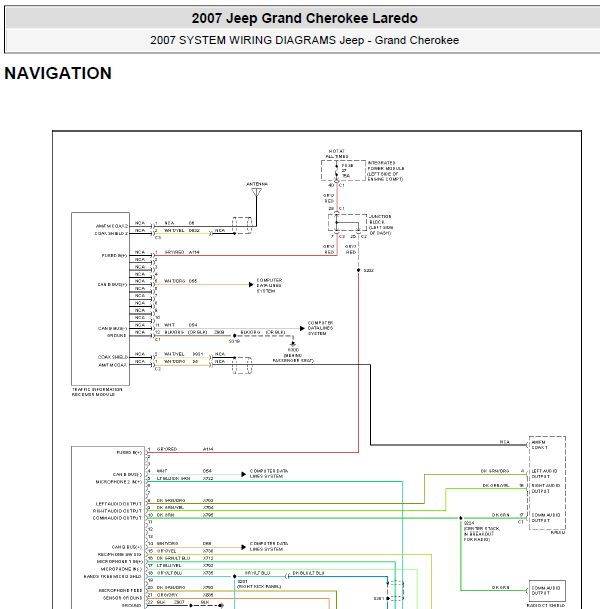Click 'FUSED B(+)' in the traffic receiver module

[x=114, y=255]
